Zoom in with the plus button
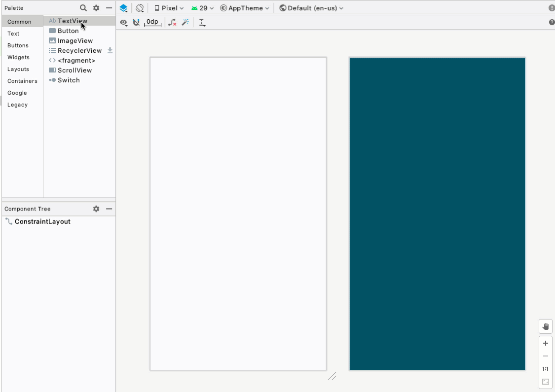 click(x=546, y=343)
